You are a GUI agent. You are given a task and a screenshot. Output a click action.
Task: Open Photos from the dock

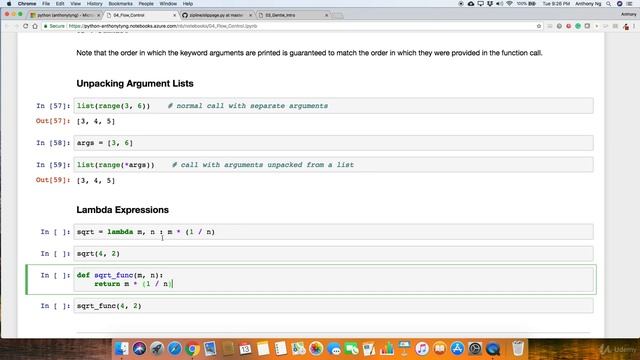(x=316, y=349)
